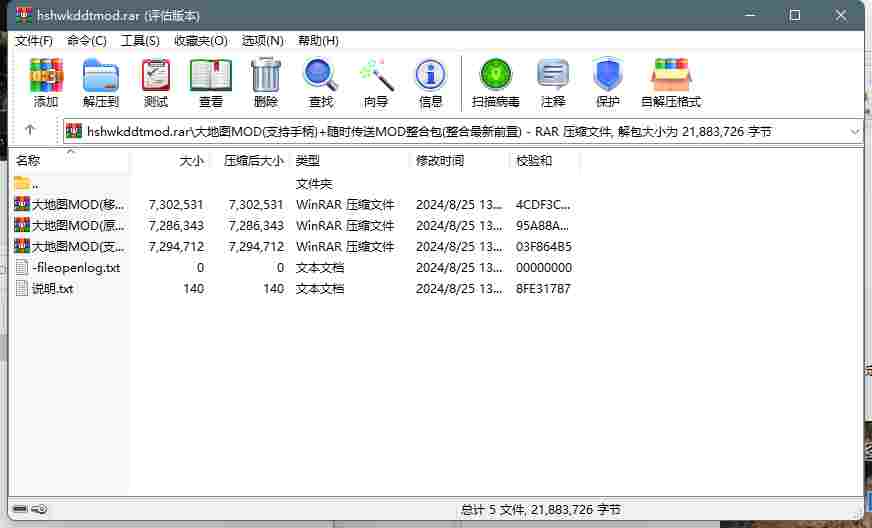
Task: Click the drive icon in status bar
Action: pyautogui.click(x=21, y=509)
